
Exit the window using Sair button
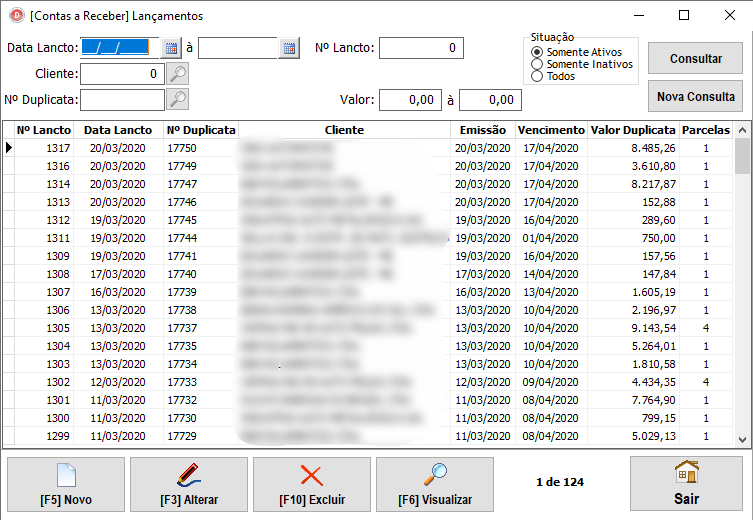pos(686,484)
